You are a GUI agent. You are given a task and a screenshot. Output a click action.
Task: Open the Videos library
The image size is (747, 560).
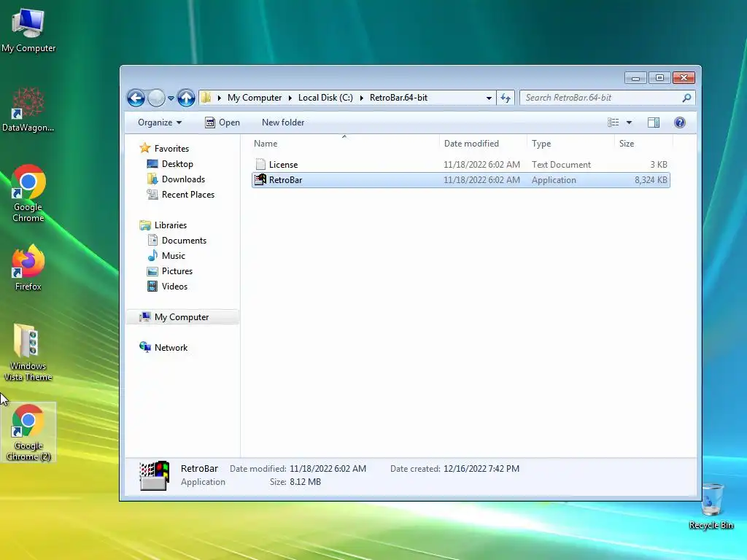click(x=167, y=286)
